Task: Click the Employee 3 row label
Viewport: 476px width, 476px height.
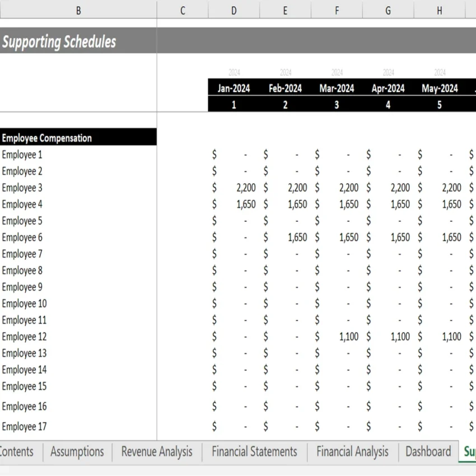Action: [x=22, y=188]
